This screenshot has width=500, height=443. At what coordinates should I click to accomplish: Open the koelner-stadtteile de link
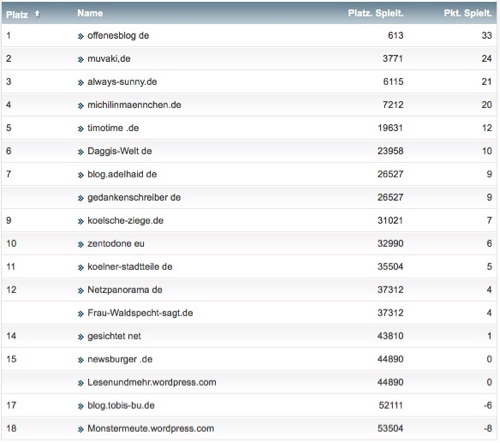(130, 267)
